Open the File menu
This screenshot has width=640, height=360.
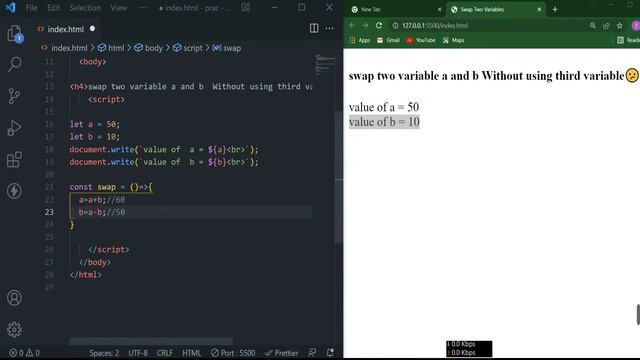pos(31,7)
